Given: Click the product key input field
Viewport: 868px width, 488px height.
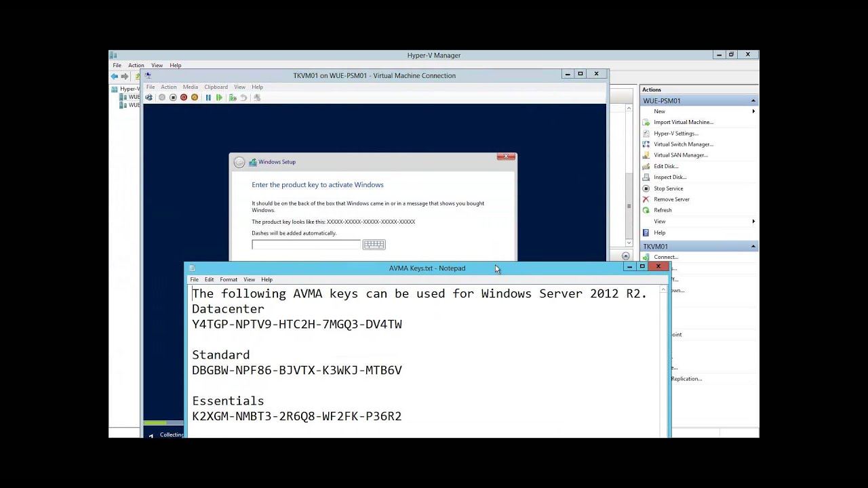Looking at the screenshot, I should [306, 245].
